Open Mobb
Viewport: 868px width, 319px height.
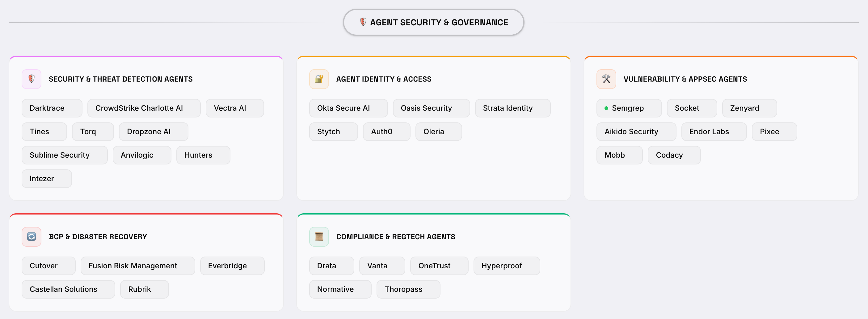(619, 155)
